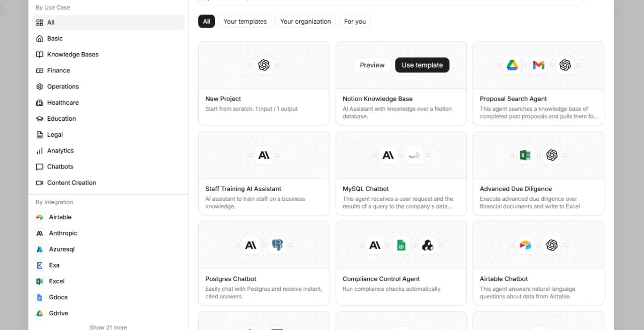This screenshot has height=330, width=644.
Task: Click the Gmail icon on Proposal Search Agent
Action: (x=538, y=65)
